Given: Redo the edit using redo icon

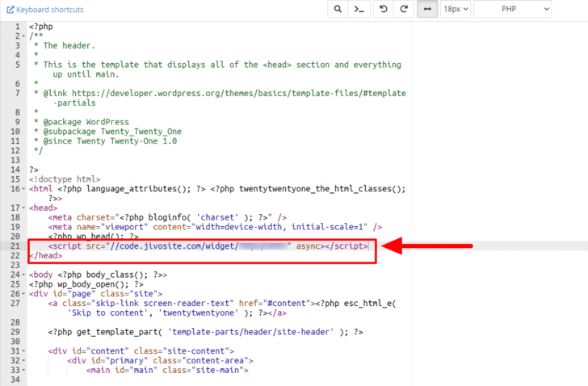Looking at the screenshot, I should click(404, 9).
